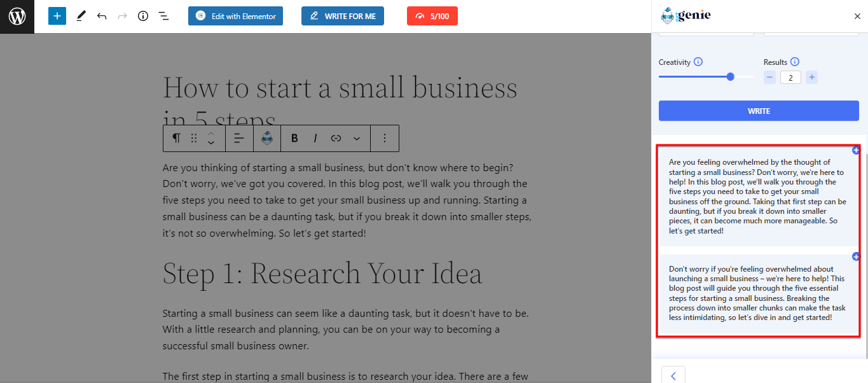Viewport: 868px width, 383px height.
Task: Click the blue WRITE button
Action: pyautogui.click(x=759, y=111)
